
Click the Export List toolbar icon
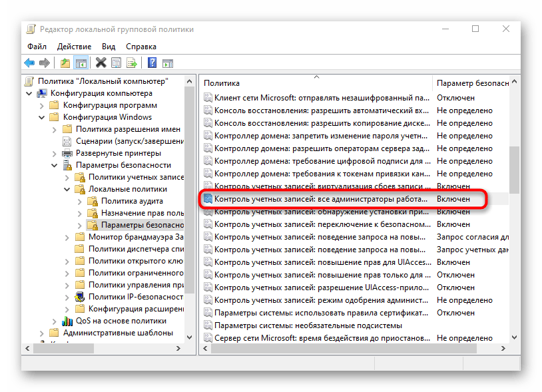[132, 63]
